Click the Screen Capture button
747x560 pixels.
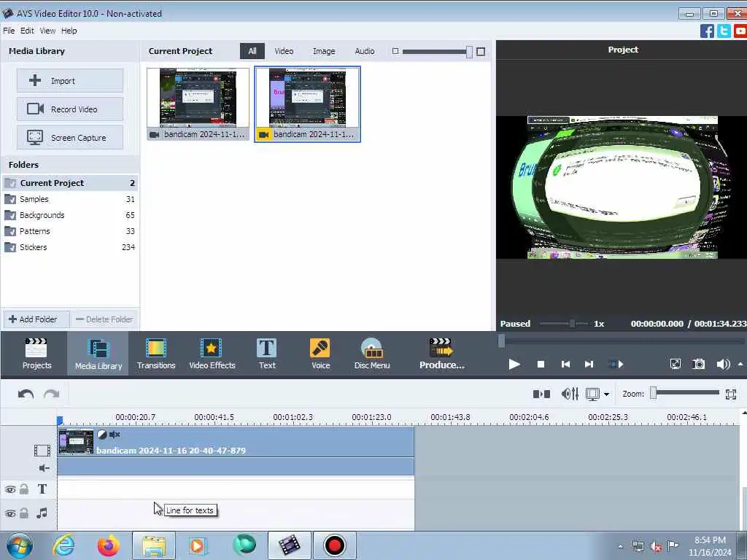pos(70,138)
